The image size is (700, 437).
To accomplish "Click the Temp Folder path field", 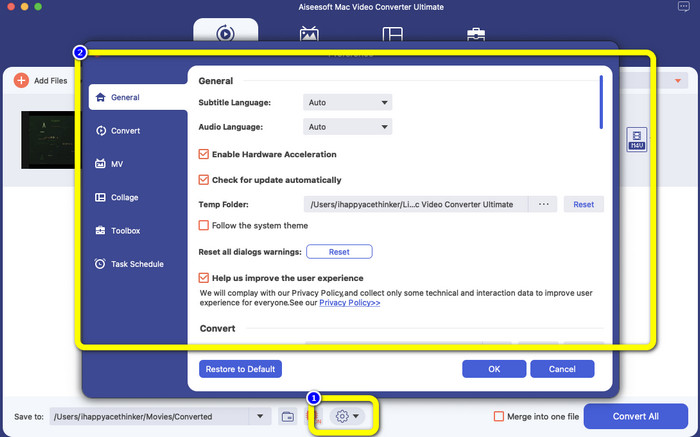I will [416, 204].
